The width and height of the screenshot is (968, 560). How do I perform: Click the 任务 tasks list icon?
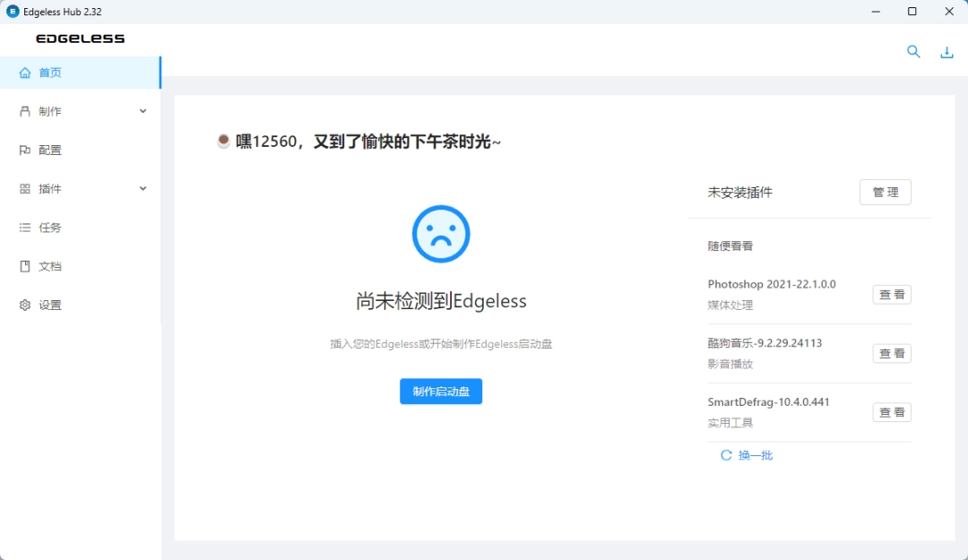tap(25, 227)
